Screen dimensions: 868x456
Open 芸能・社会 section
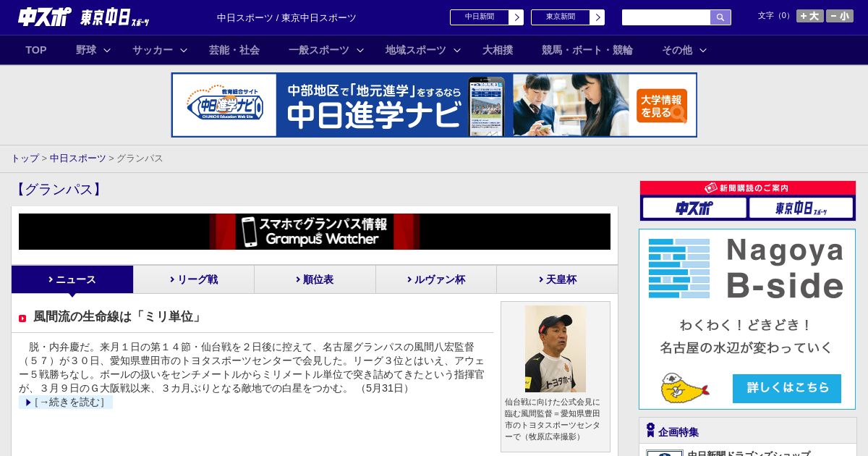coord(234,50)
